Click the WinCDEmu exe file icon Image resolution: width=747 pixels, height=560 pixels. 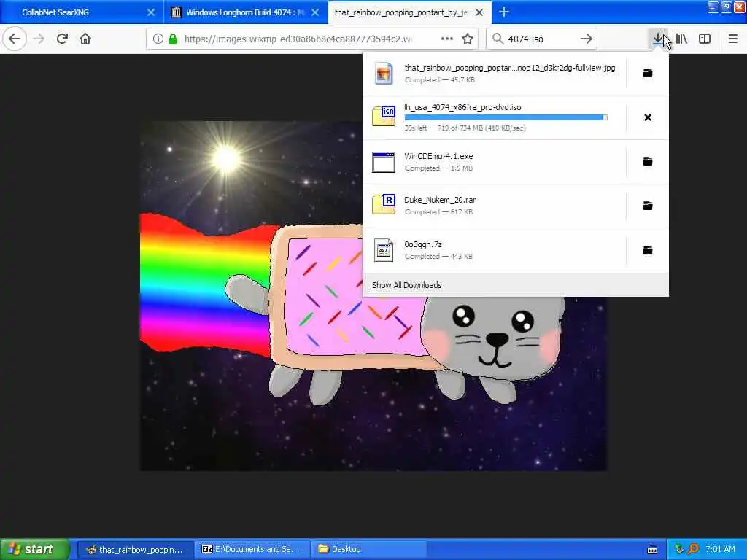pos(384,162)
